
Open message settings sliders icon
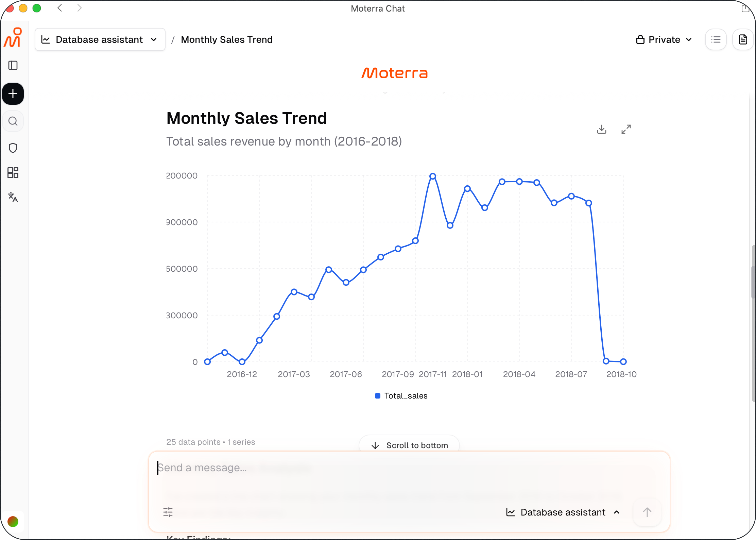pos(168,512)
